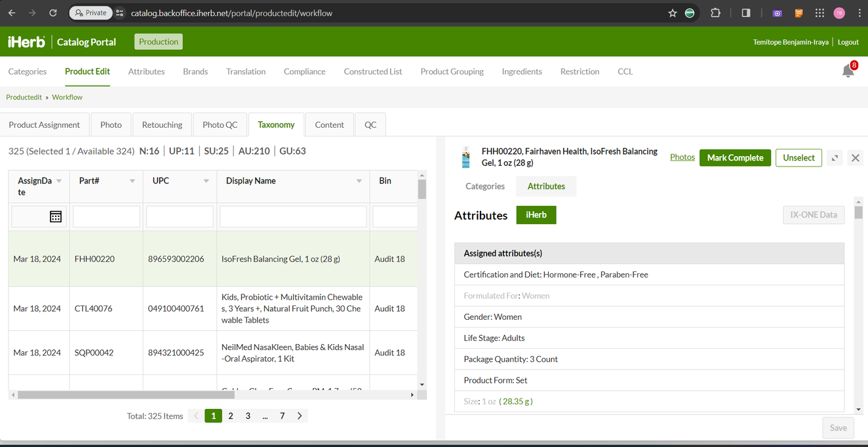Expand the product detail panel to full size

point(835,158)
